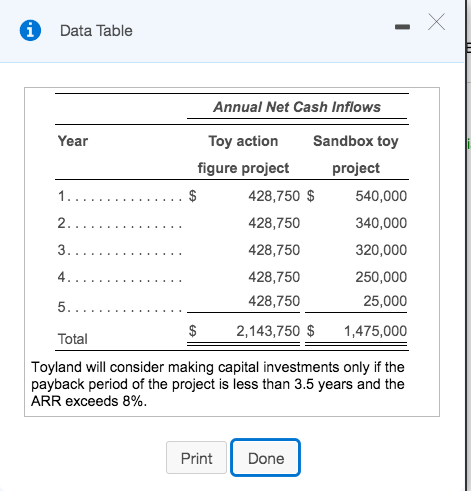Select the Data Table title text
Screen dimensions: 471x491
click(x=96, y=31)
